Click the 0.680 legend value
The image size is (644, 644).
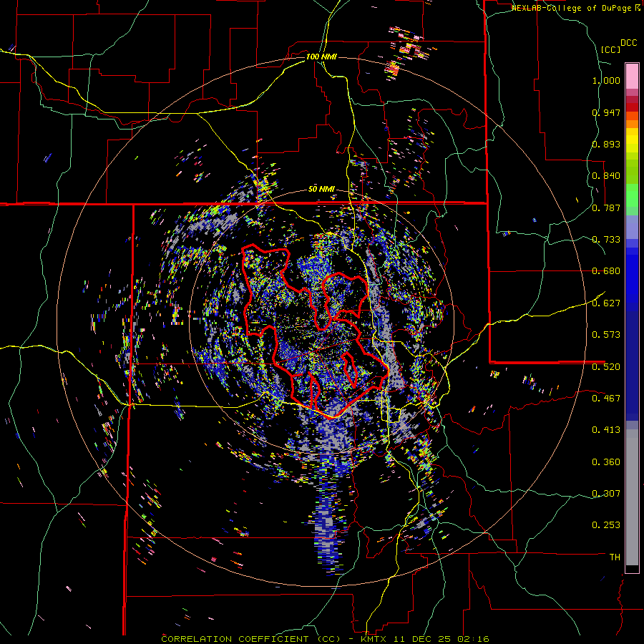click(606, 271)
